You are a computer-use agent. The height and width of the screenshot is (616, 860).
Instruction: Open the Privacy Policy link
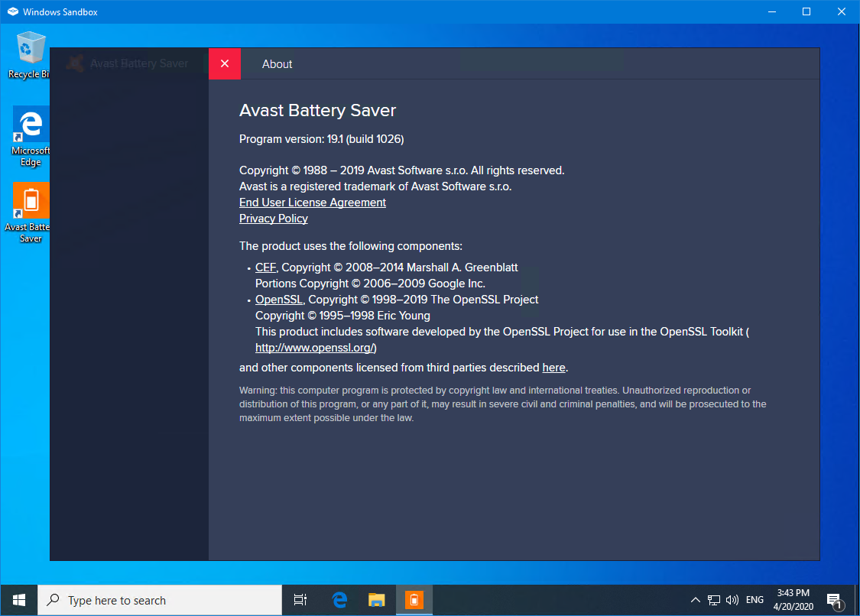[x=273, y=219]
